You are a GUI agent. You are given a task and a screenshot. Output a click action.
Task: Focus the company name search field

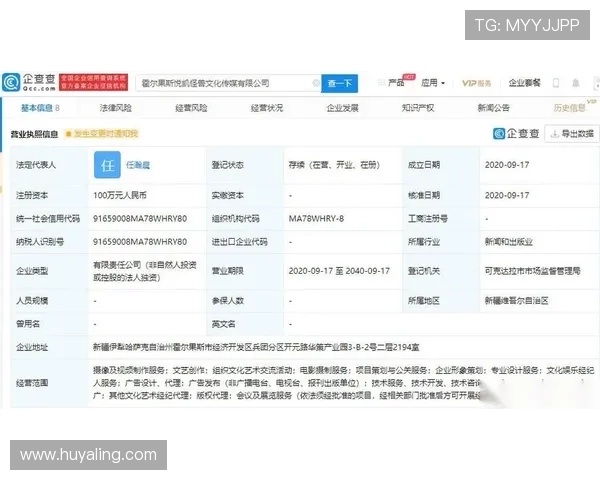point(226,83)
